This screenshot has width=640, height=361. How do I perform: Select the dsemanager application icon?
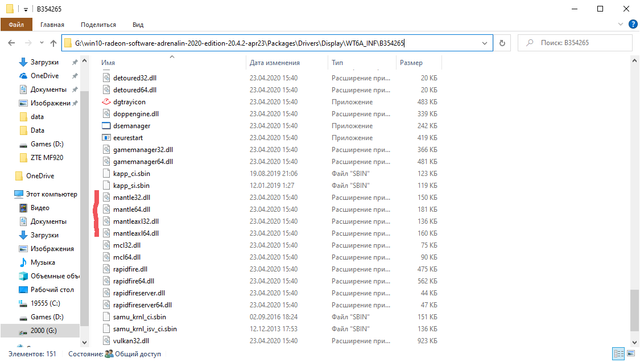(106, 126)
